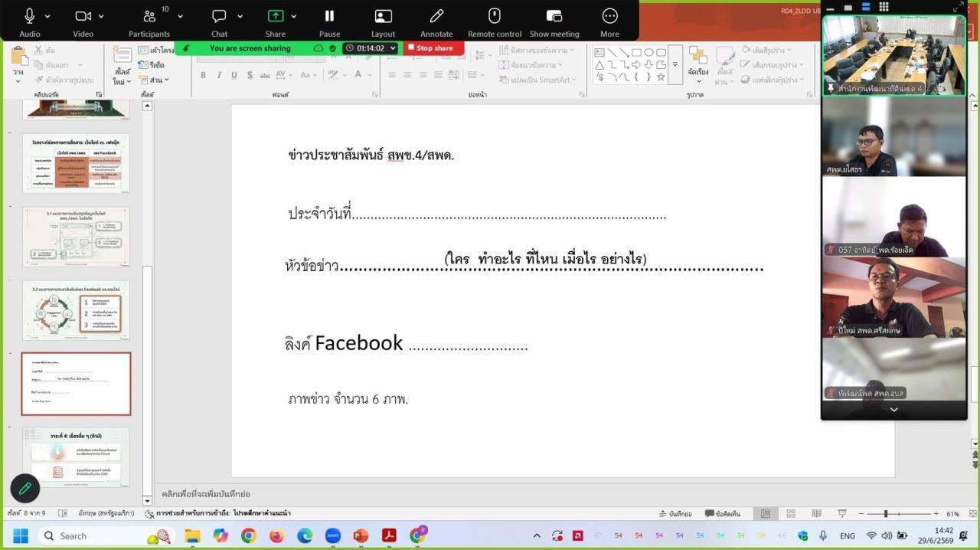The width and height of the screenshot is (980, 550).
Task: Select the Triangle shape in gallery
Action: pyautogui.click(x=599, y=64)
